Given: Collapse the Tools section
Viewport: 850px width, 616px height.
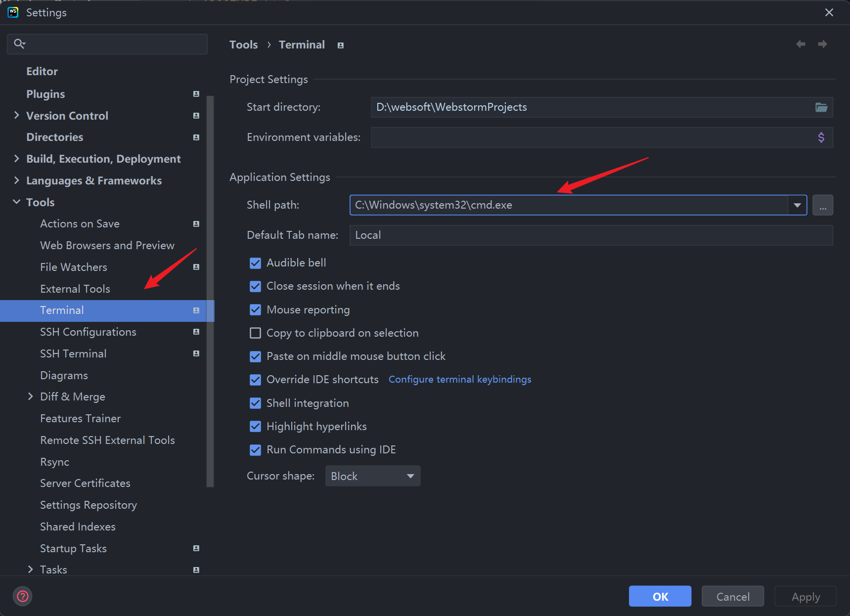Looking at the screenshot, I should click(x=16, y=202).
